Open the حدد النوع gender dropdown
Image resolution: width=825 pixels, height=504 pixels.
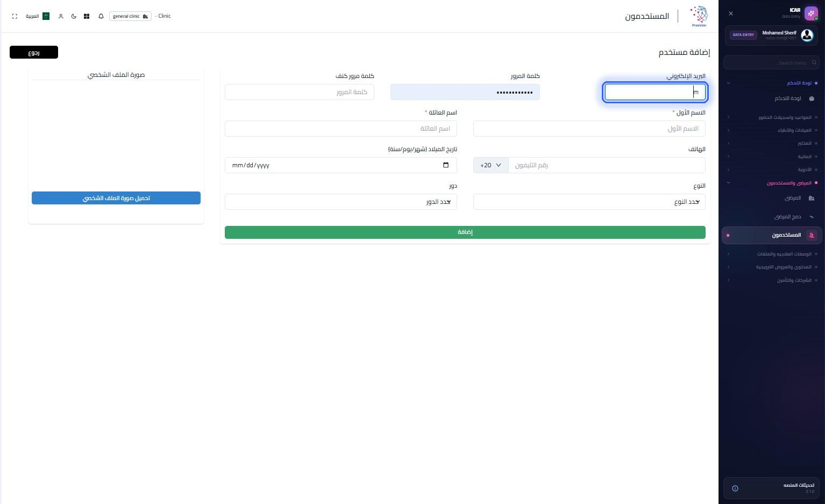[589, 202]
